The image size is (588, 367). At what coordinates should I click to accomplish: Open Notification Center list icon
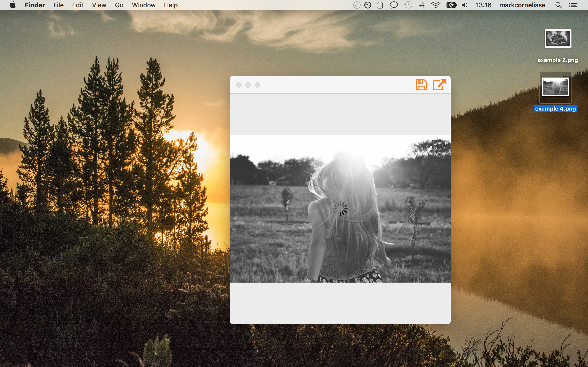coord(573,5)
